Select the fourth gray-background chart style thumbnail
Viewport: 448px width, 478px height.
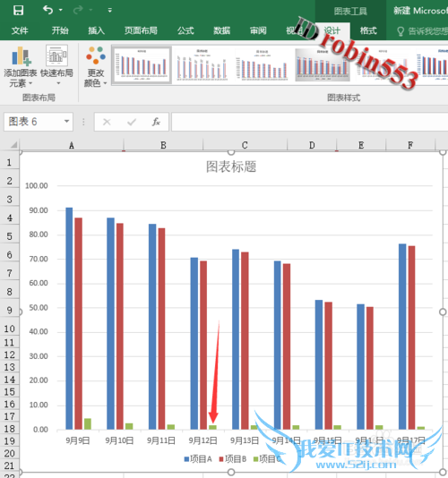[x=323, y=64]
